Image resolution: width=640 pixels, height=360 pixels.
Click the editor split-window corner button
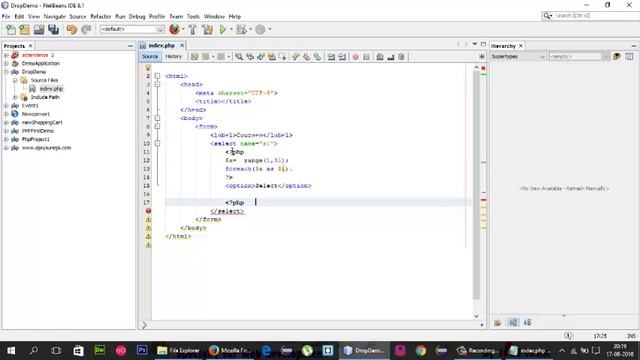[482, 57]
